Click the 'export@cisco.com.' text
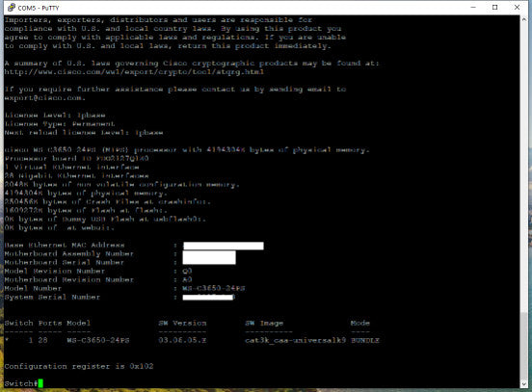532x392 pixels. pos(44,98)
